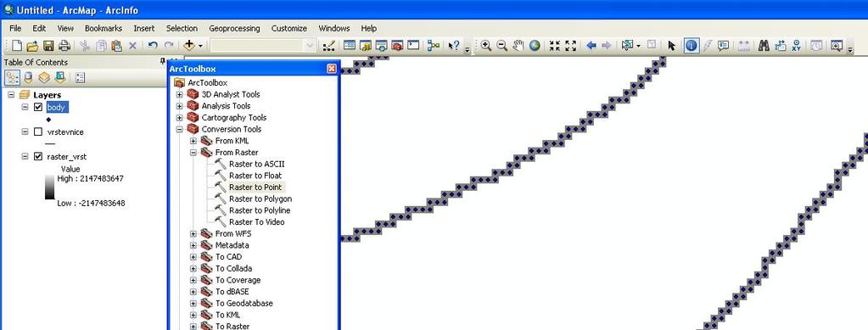Open the Find binoculars tool
This screenshot has height=330, width=868.
(x=764, y=46)
